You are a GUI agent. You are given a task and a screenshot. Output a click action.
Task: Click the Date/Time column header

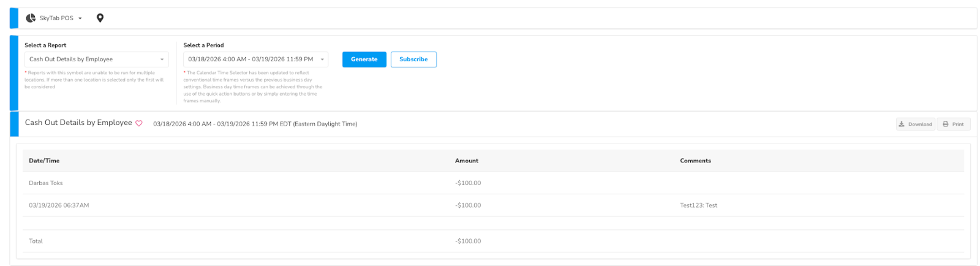pos(44,161)
